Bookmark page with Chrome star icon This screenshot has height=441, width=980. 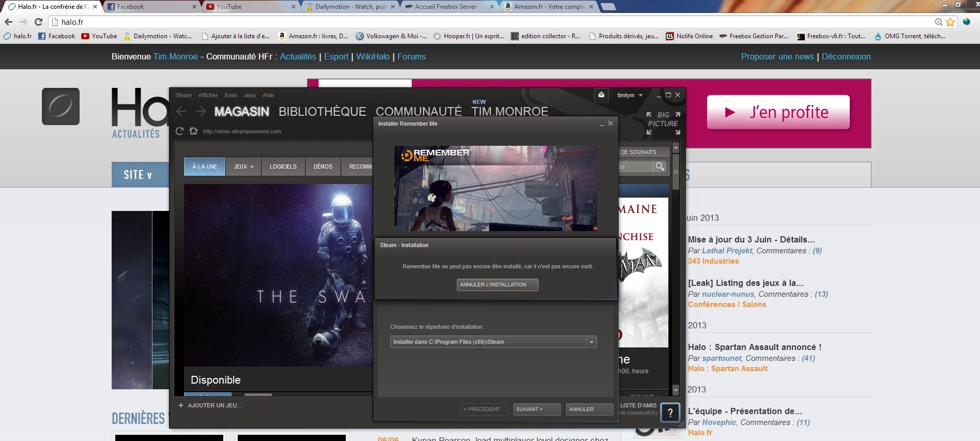(x=950, y=22)
